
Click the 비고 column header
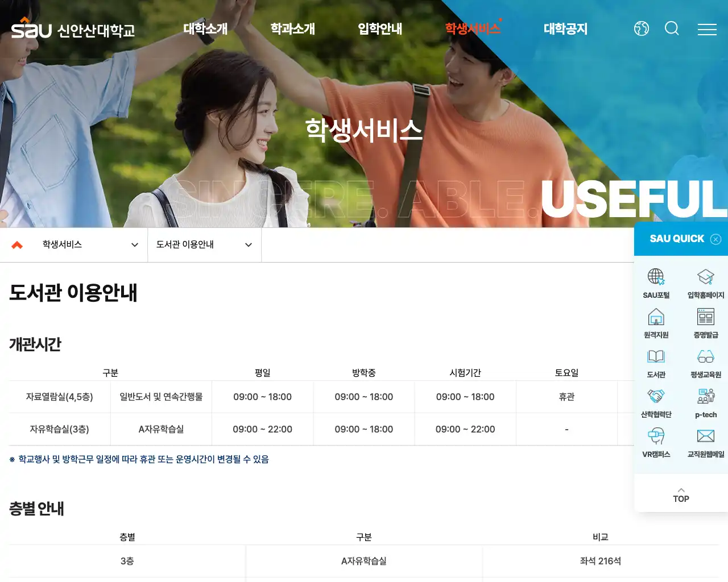(601, 537)
